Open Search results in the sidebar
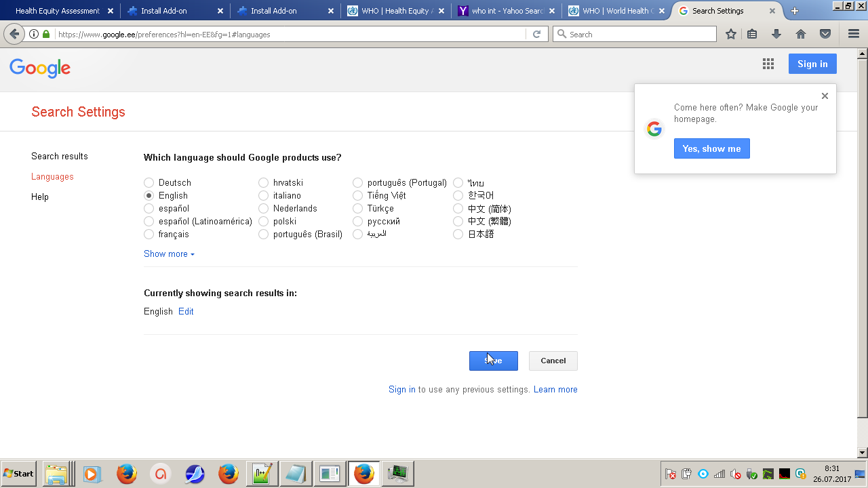Screen dimensions: 868x488 click(x=60, y=157)
